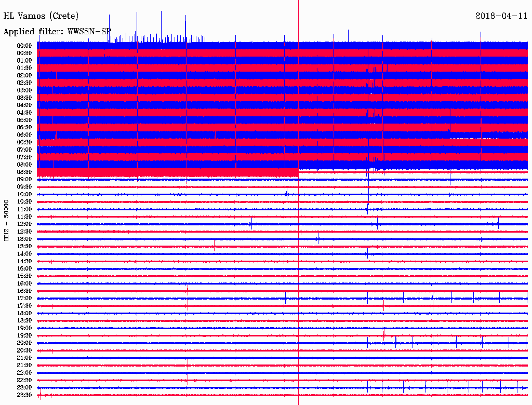This screenshot has height=405, width=532.
Task: Click the 'HL Vamos (Crete)' station title
Action: (41, 16)
